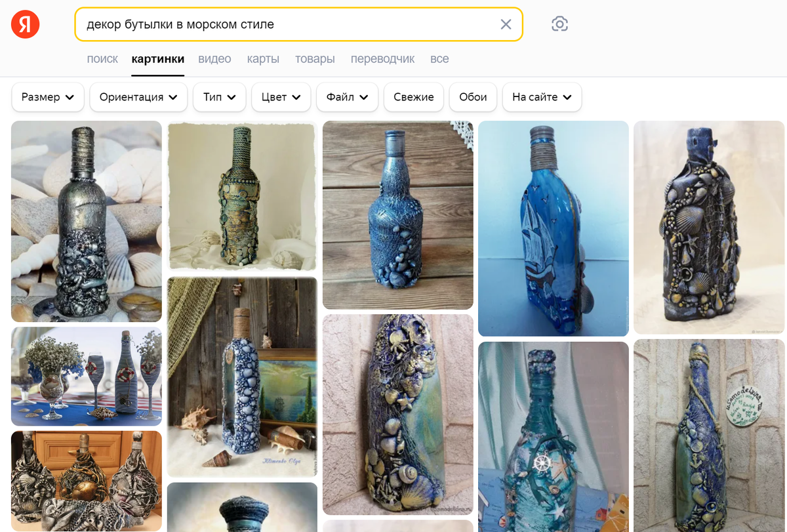Toggle the Обои filter on
Viewport: 787px width, 532px height.
pos(473,96)
